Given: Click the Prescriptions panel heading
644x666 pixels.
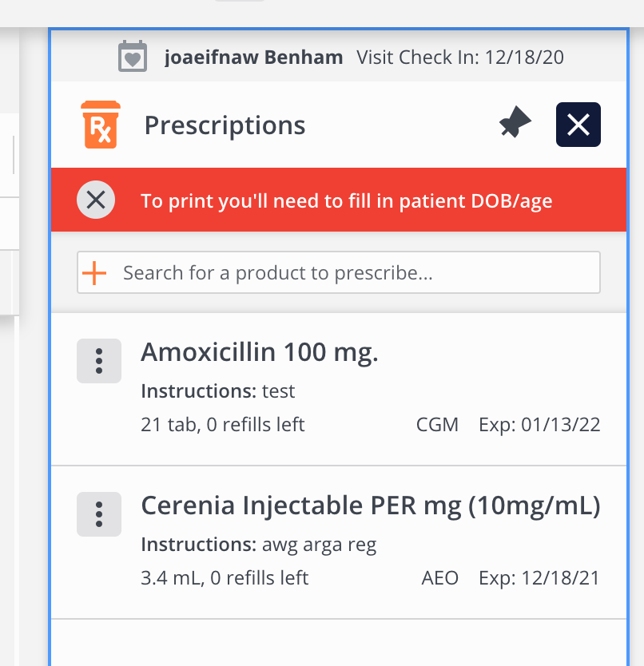Looking at the screenshot, I should (225, 125).
